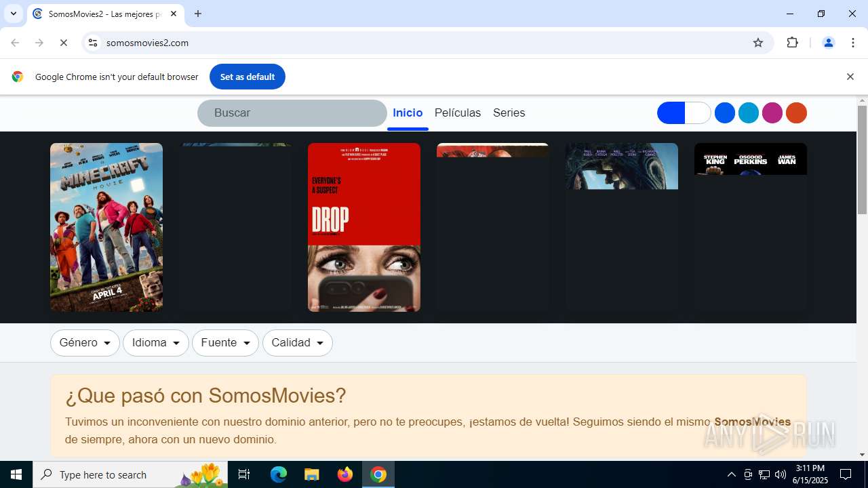
Task: Click the page vertical scrollbar
Action: point(862,160)
